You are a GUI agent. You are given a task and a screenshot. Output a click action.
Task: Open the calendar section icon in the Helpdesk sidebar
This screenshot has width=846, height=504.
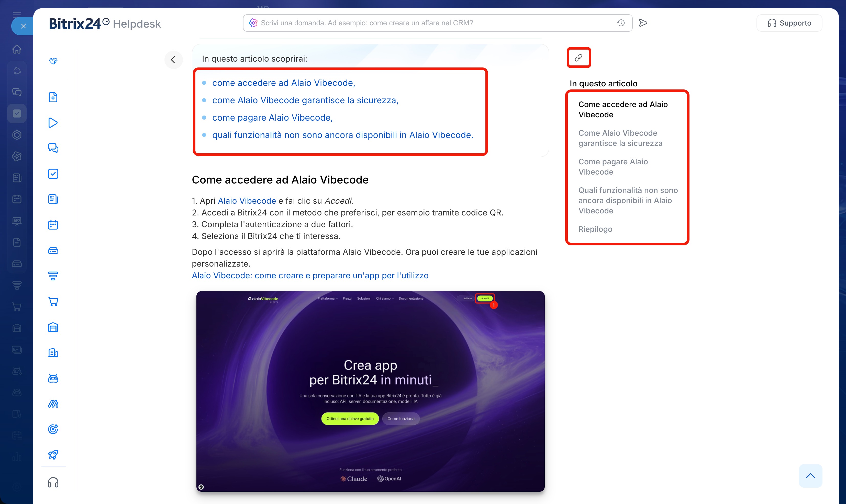(53, 225)
